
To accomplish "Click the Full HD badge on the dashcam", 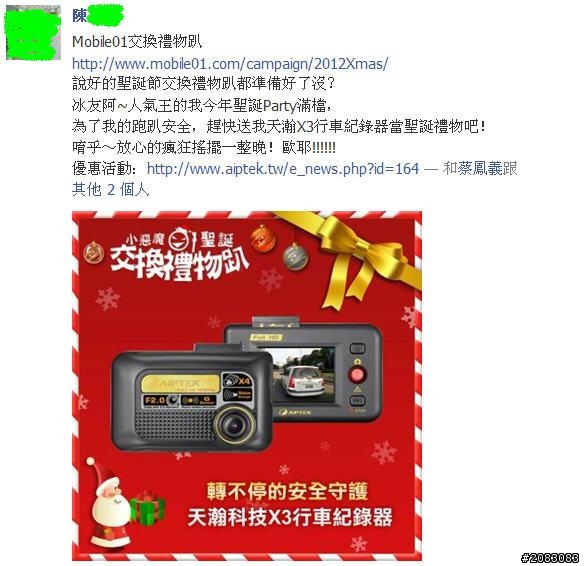I will click(x=266, y=337).
